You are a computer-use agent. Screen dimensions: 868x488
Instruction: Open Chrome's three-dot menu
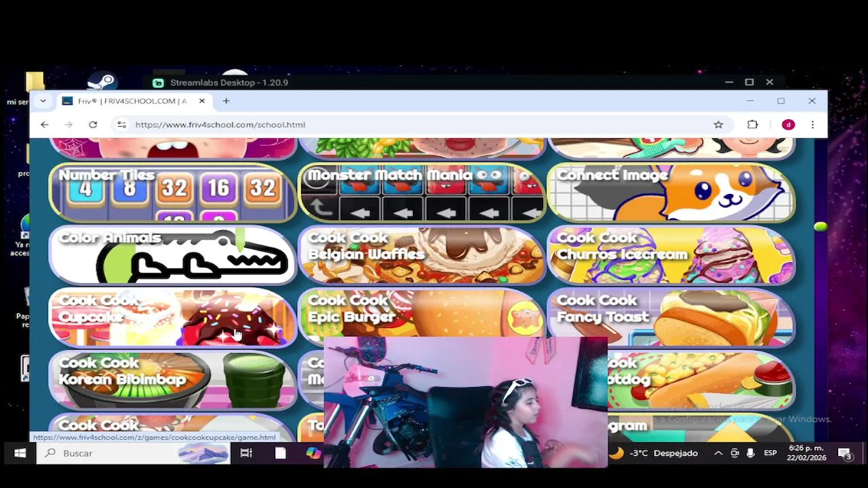(812, 125)
